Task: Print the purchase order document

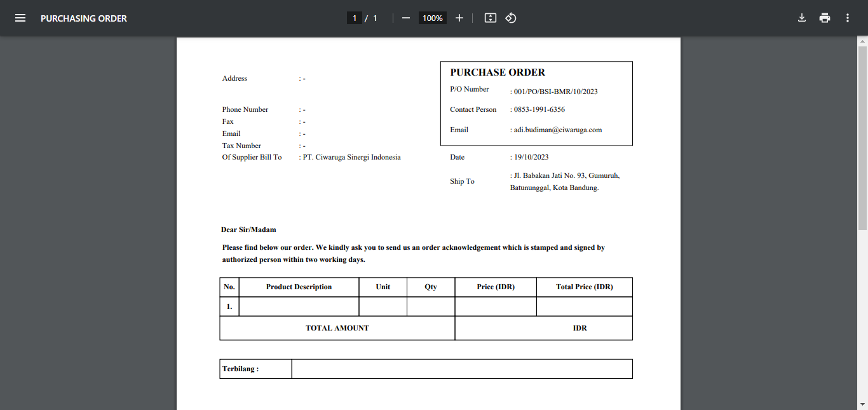Action: pos(825,18)
